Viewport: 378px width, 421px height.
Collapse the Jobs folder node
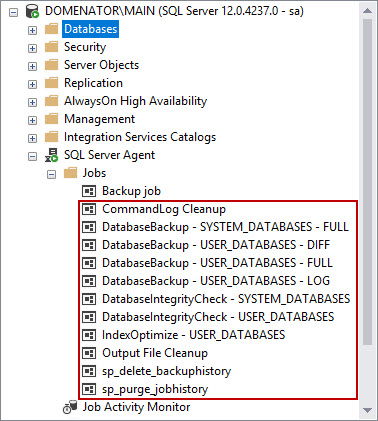click(51, 174)
